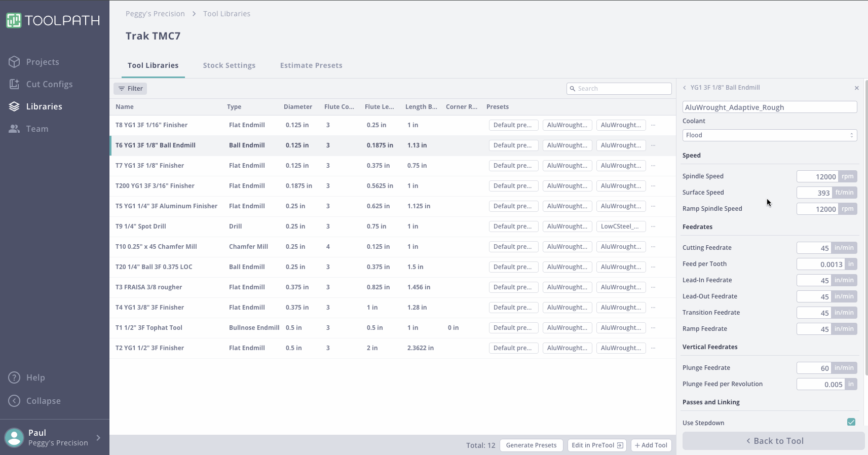Go to Tool Libraries breadcrumb
This screenshot has width=868, height=455.
tap(227, 14)
